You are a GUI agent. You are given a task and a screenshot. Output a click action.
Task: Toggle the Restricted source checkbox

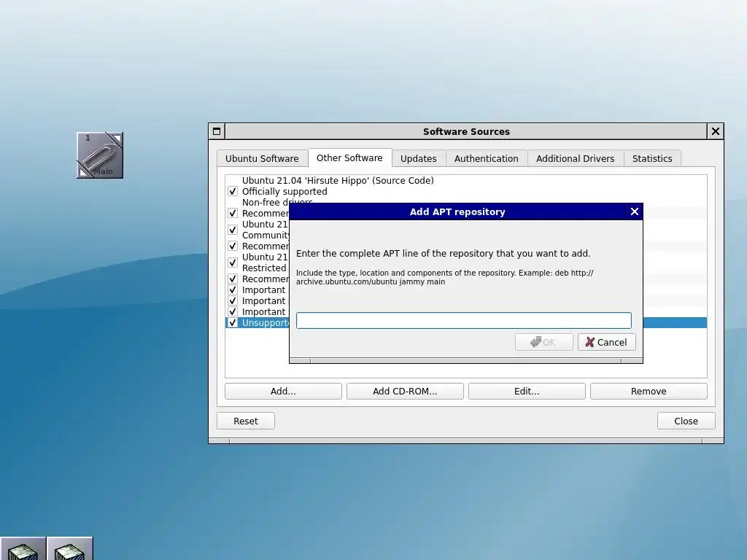coord(233,262)
